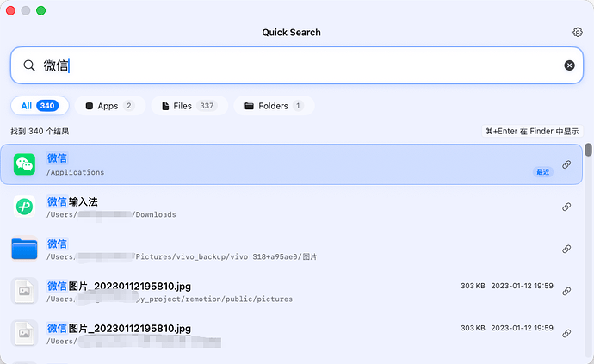Click link icon for remotion/public/pictures jpg row
Screen dimensions: 594x364
pos(566,291)
